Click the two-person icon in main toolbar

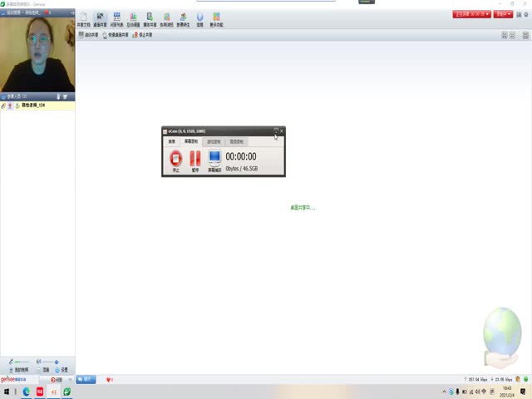(x=183, y=18)
